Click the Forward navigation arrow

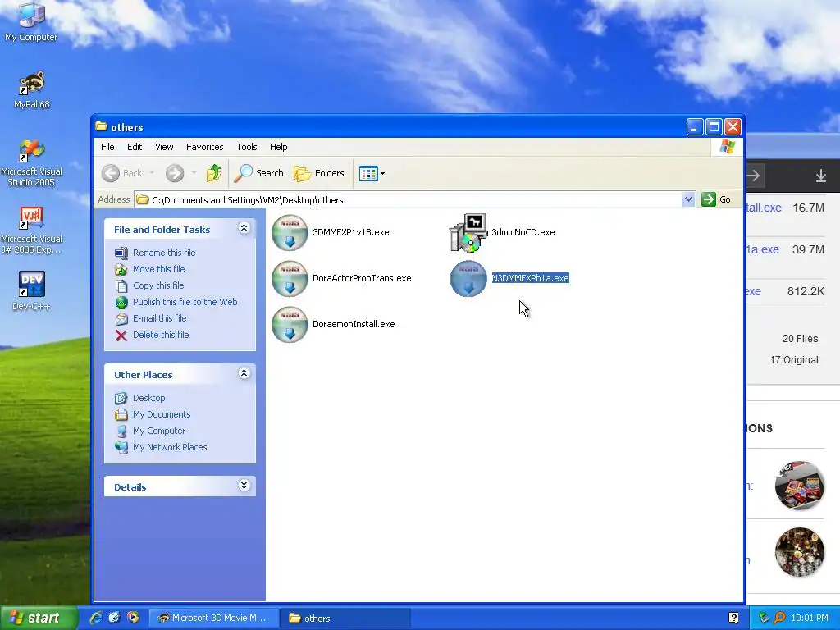click(175, 173)
